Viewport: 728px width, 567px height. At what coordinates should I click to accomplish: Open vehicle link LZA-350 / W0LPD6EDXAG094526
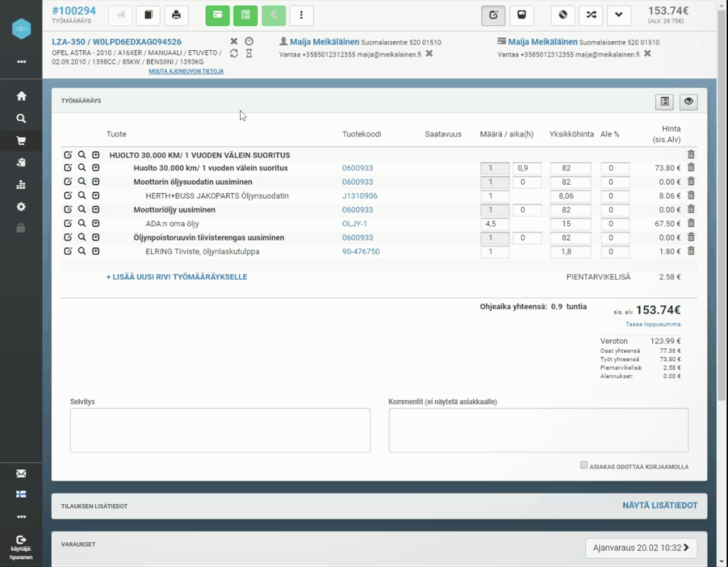(116, 42)
